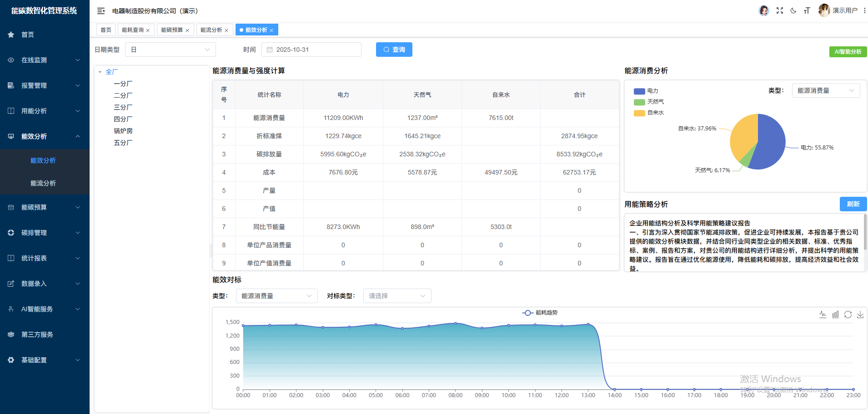Expand the 碳排管理 sidebar menu
This screenshot has height=414, width=868.
[x=34, y=233]
